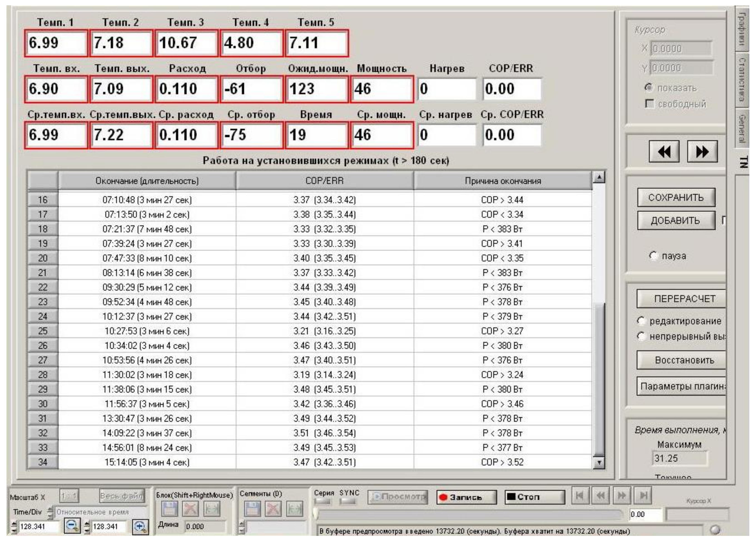Jump to start playback button
Viewport: 756px width, 542px height.
[580, 496]
